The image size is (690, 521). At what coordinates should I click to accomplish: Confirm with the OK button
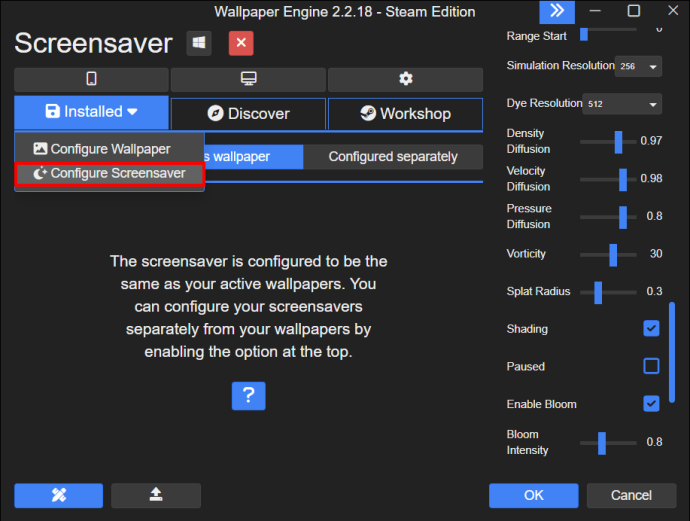(x=533, y=495)
